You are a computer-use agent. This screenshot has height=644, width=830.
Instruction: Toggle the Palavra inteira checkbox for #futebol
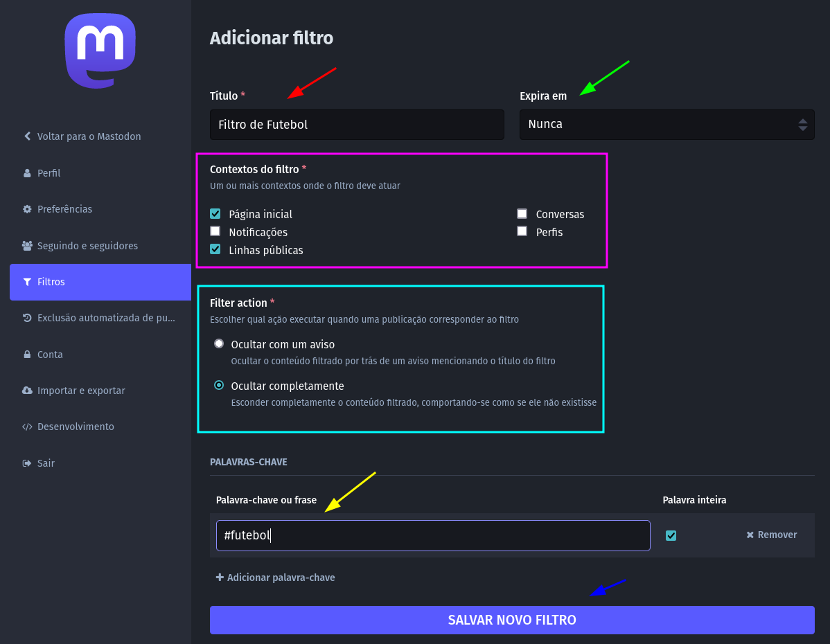pos(671,535)
